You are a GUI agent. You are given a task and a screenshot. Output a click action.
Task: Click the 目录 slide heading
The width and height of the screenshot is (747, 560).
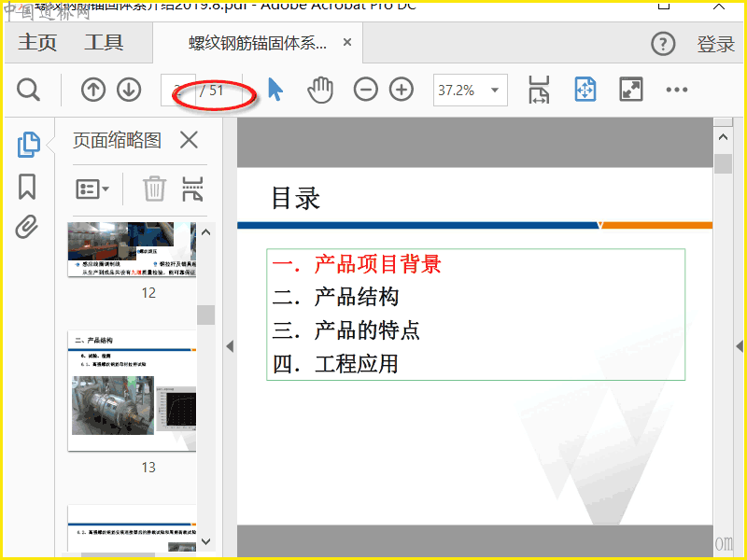(296, 199)
